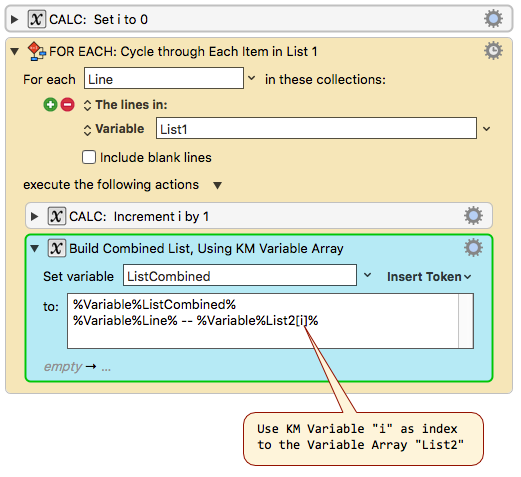Collapse the FOR EACH action triangle

(15, 51)
